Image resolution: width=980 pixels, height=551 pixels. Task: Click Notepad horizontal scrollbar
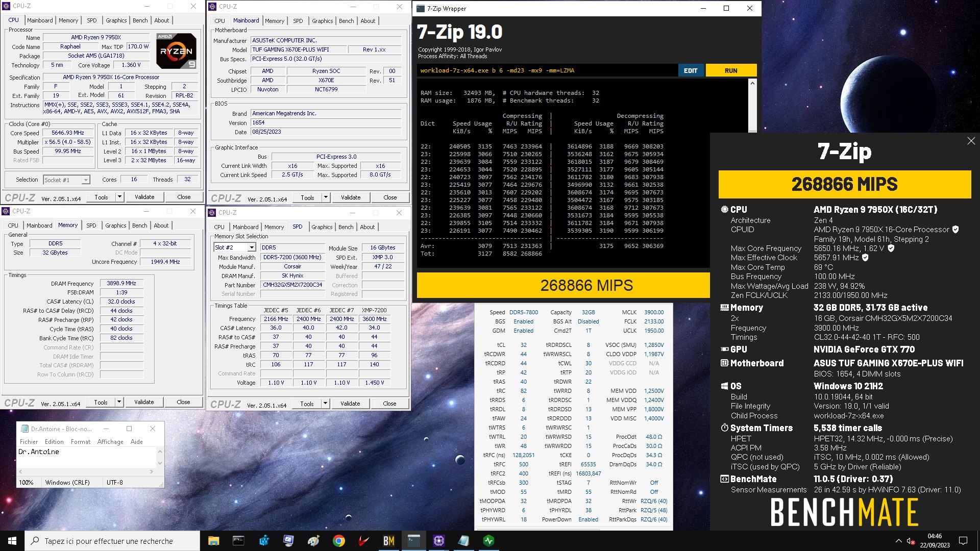coord(85,471)
